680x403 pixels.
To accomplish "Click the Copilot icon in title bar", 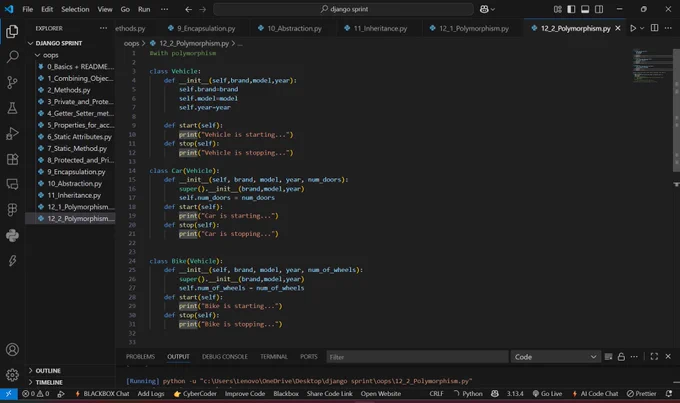I will 484,9.
